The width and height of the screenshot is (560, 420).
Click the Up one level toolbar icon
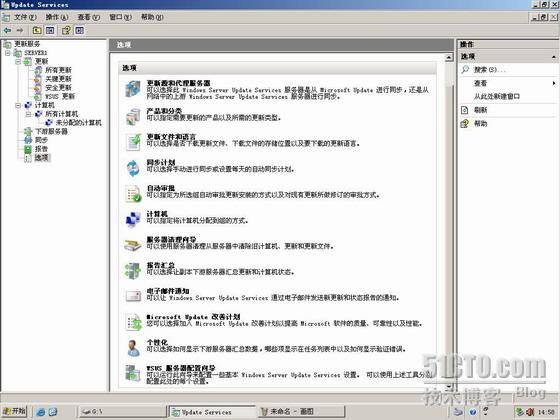click(37, 30)
